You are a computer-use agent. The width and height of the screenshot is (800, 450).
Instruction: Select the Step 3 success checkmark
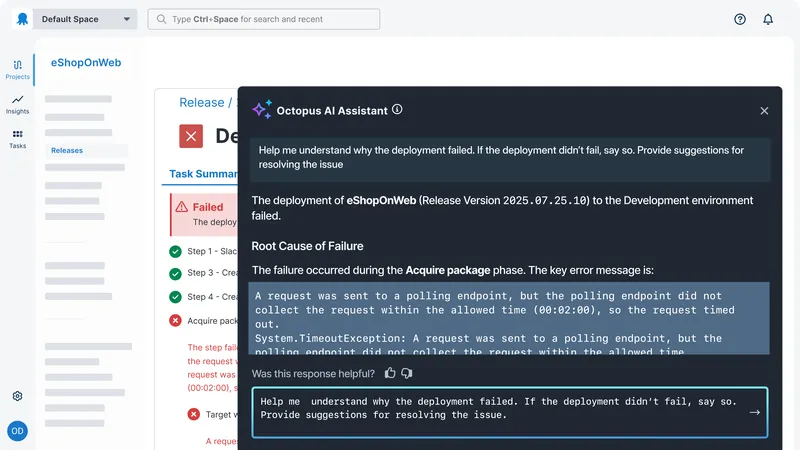(x=175, y=274)
